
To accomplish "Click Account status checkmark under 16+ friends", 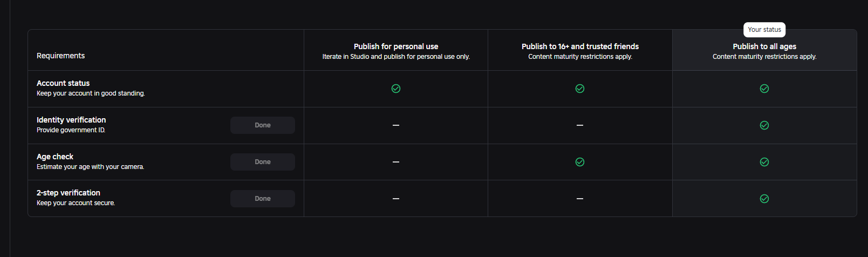I will [x=580, y=89].
